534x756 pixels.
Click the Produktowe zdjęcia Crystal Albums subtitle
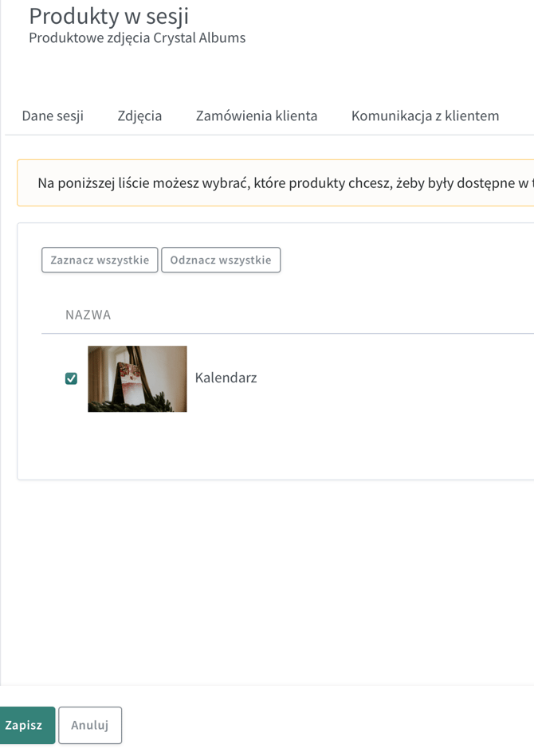(137, 37)
